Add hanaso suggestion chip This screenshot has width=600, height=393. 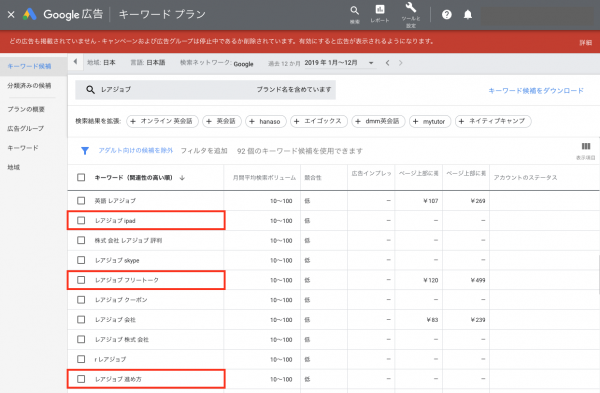click(x=266, y=121)
